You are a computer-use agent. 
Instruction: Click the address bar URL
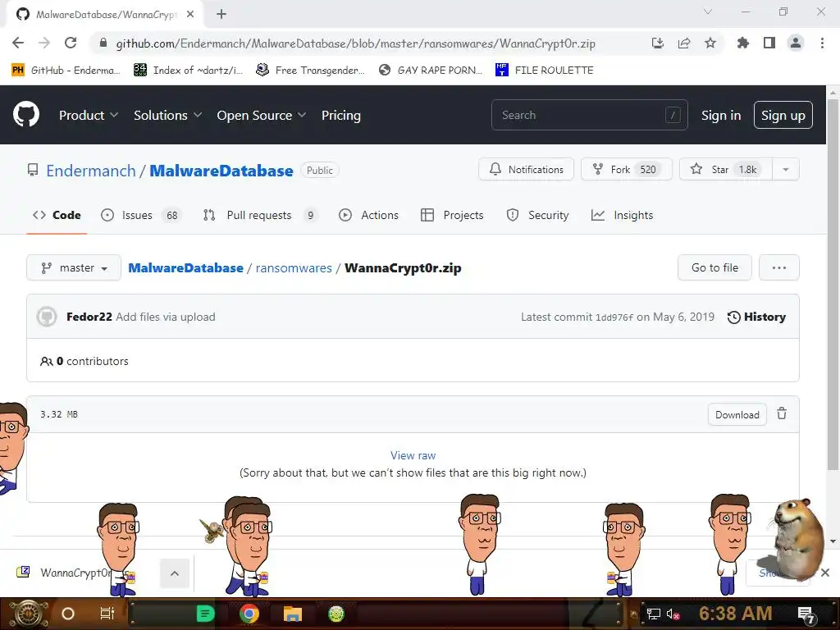point(356,43)
